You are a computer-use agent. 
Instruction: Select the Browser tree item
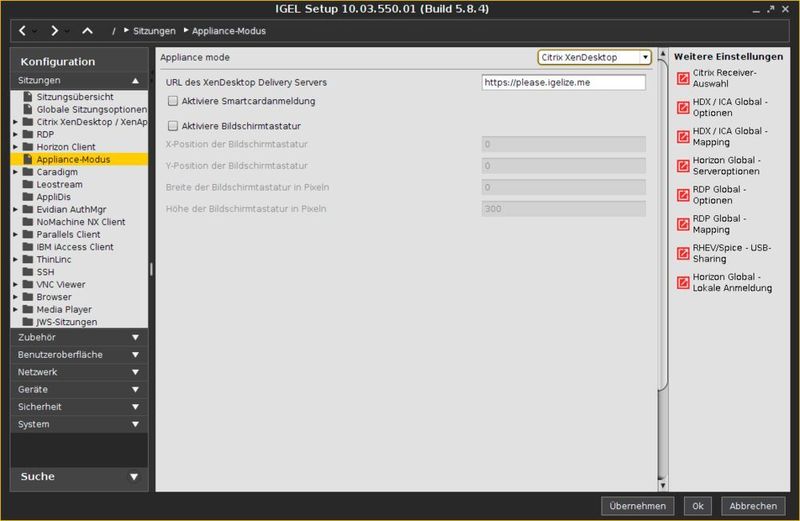click(54, 297)
